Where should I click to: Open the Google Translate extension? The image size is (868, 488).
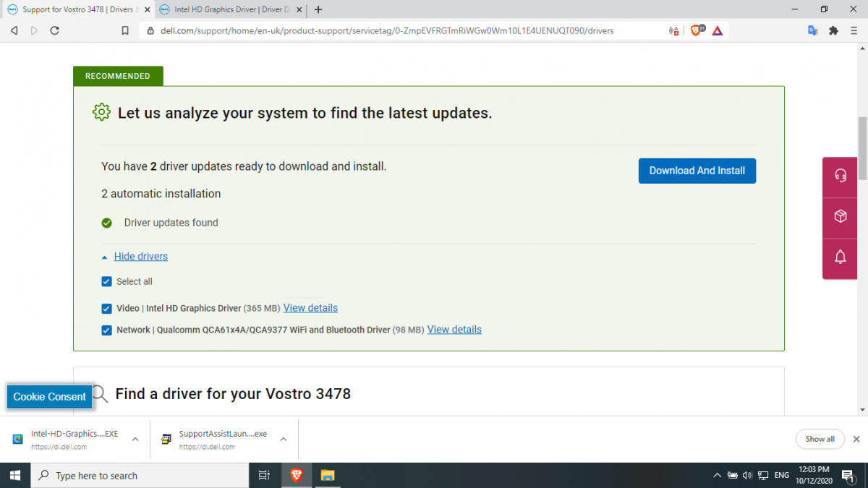click(x=813, y=30)
